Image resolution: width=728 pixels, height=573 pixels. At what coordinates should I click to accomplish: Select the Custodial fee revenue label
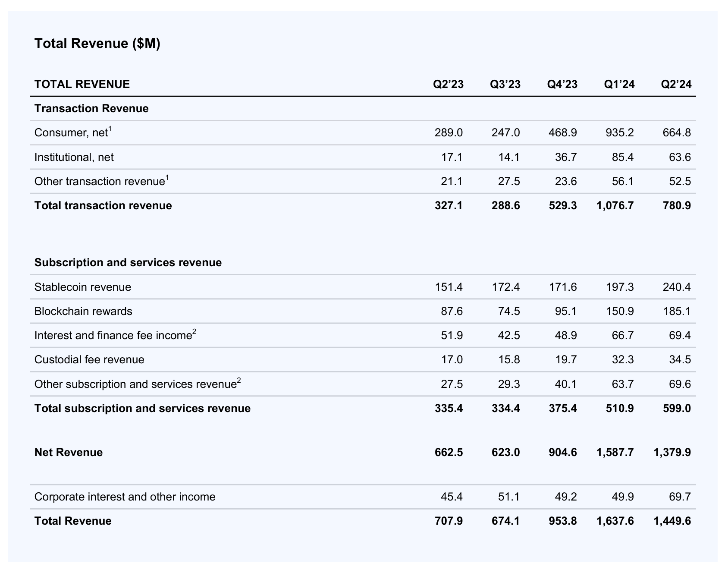(89, 359)
